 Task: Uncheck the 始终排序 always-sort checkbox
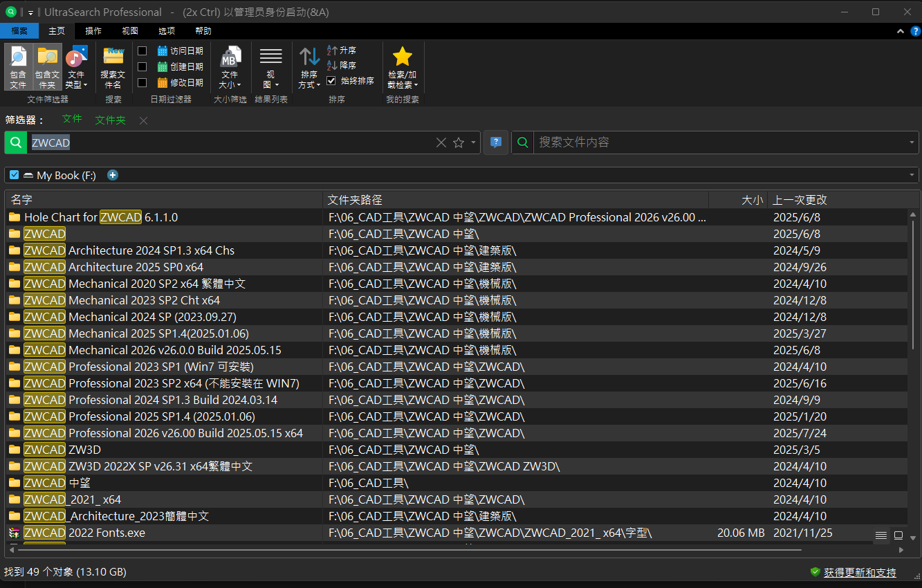pyautogui.click(x=331, y=81)
